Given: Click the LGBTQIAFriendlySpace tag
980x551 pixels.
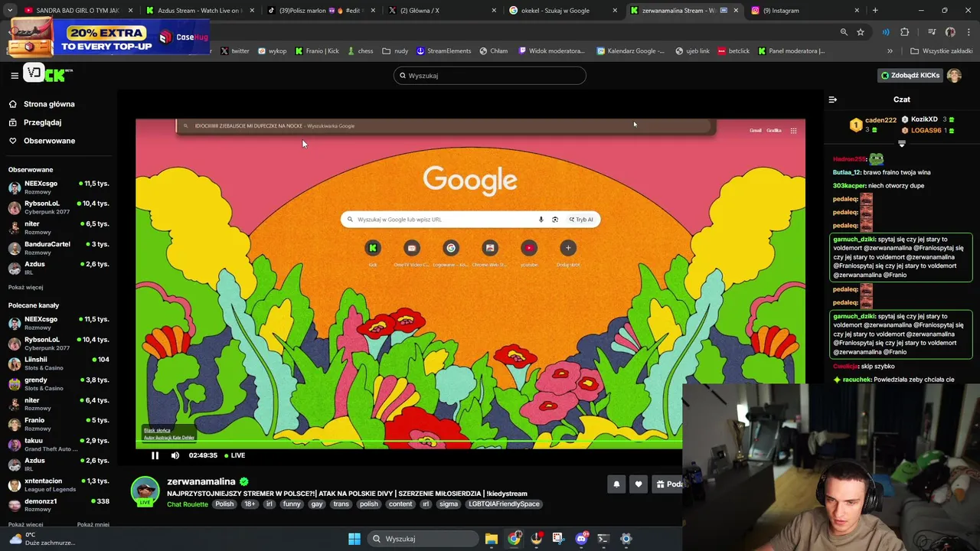Looking at the screenshot, I should [505, 504].
